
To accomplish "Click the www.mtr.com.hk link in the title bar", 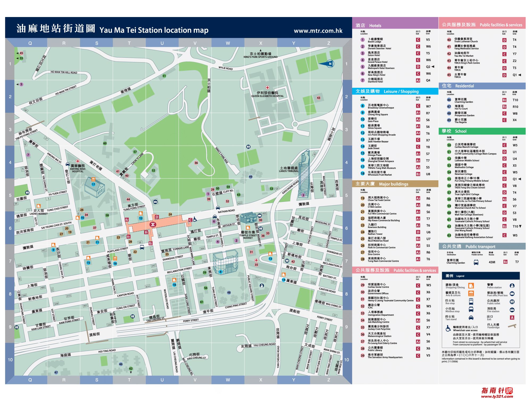I will point(318,31).
